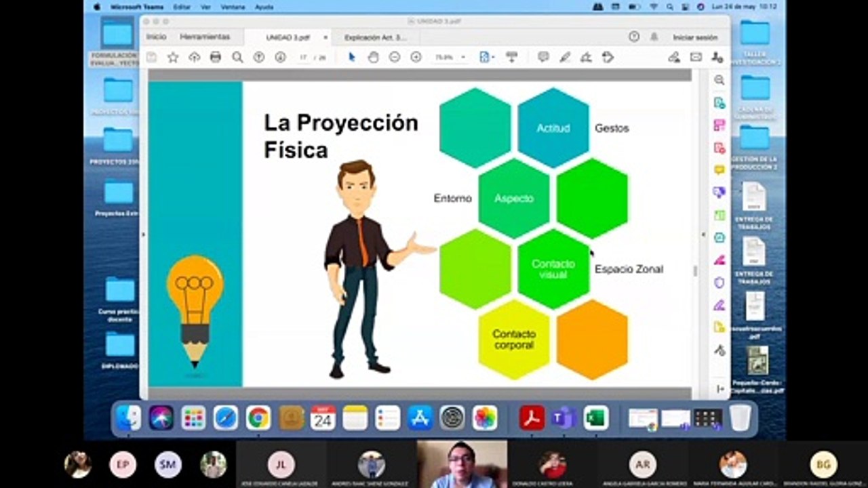The width and height of the screenshot is (868, 488).
Task: Add the document to starred with star icon
Action: point(173,58)
